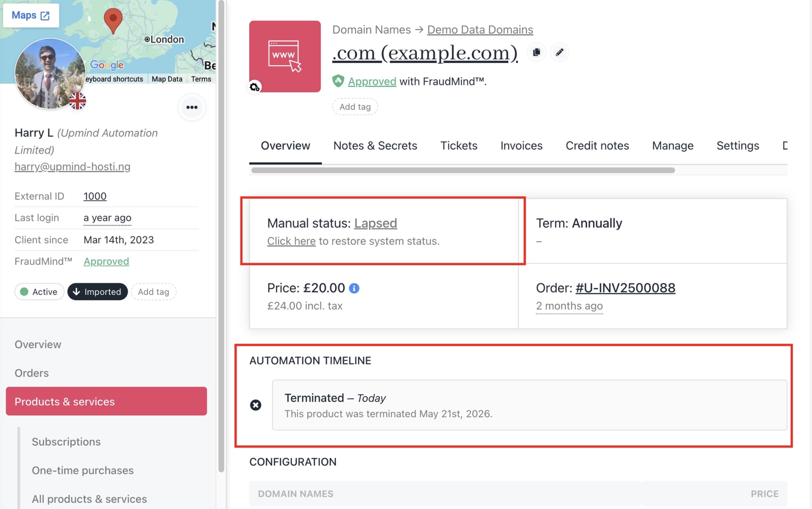Screen dimensions: 812x509
Task: Add a tag to the domain product
Action: coord(355,107)
